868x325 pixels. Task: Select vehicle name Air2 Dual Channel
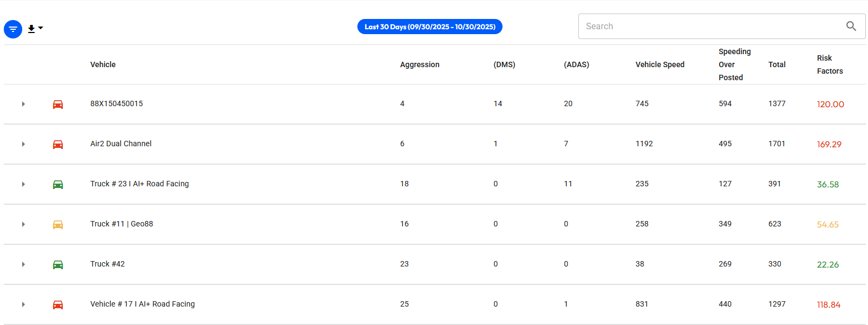[121, 144]
